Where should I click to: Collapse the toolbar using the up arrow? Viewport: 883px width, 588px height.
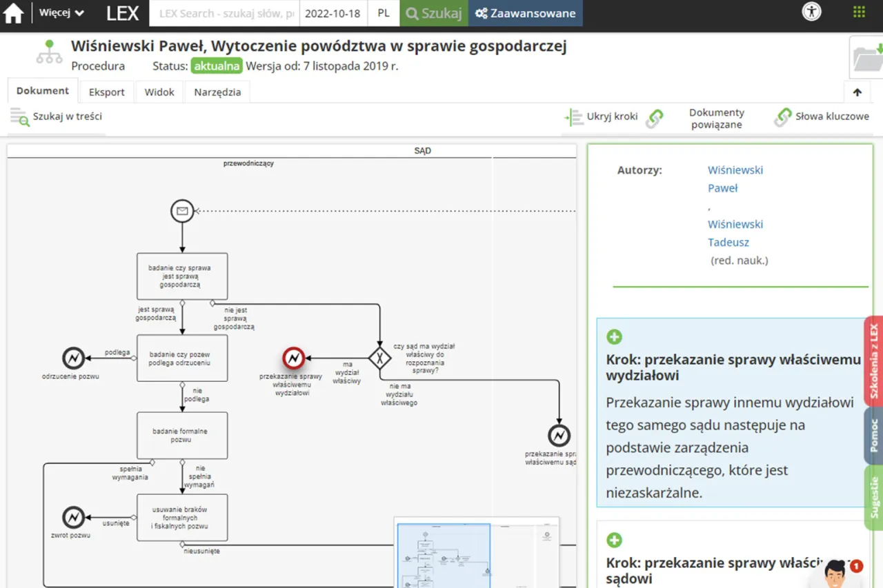[857, 92]
